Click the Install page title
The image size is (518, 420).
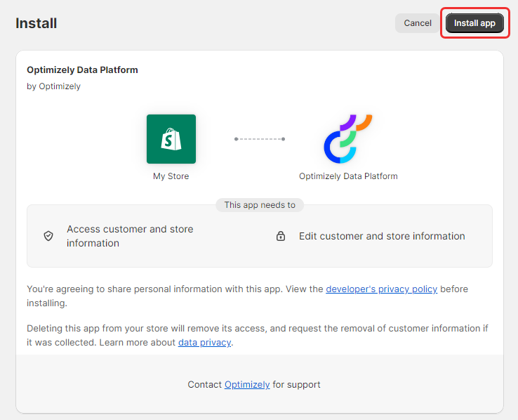[36, 23]
